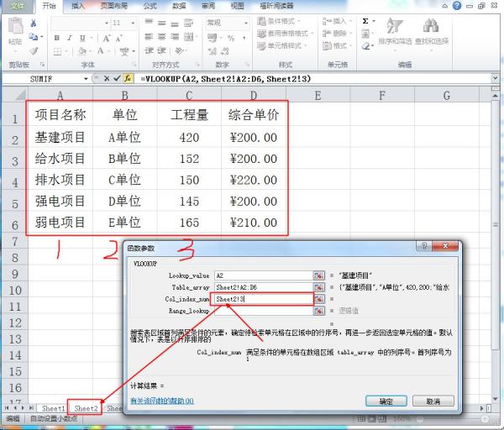This screenshot has height=430, width=504.
Task: Click the Merge and Center icon
Action: click(x=189, y=37)
